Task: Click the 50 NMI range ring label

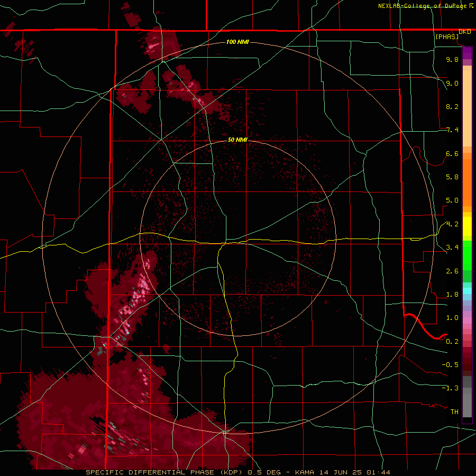Action: [237, 140]
